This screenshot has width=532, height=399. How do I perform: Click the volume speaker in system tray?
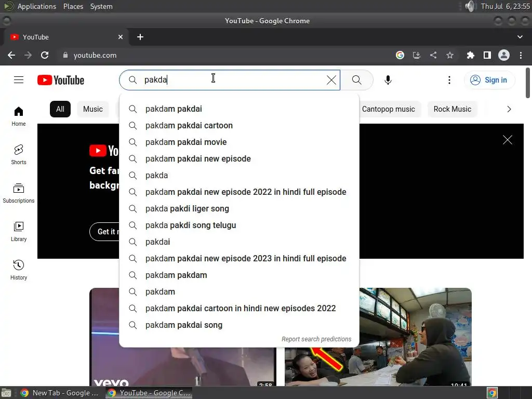click(470, 6)
